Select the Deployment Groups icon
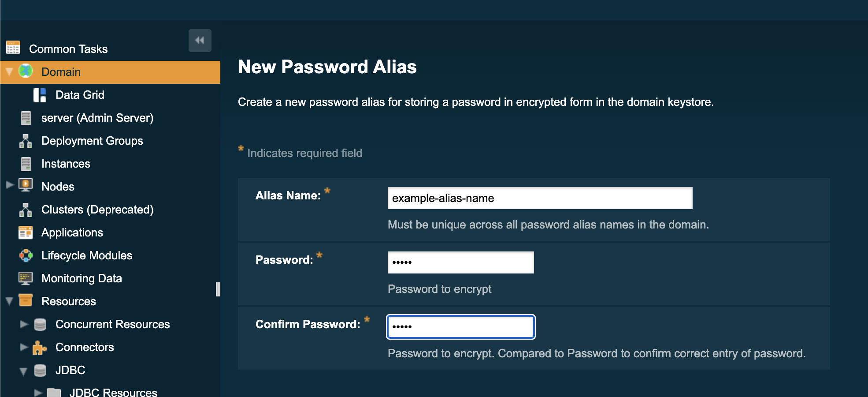 pyautogui.click(x=26, y=140)
